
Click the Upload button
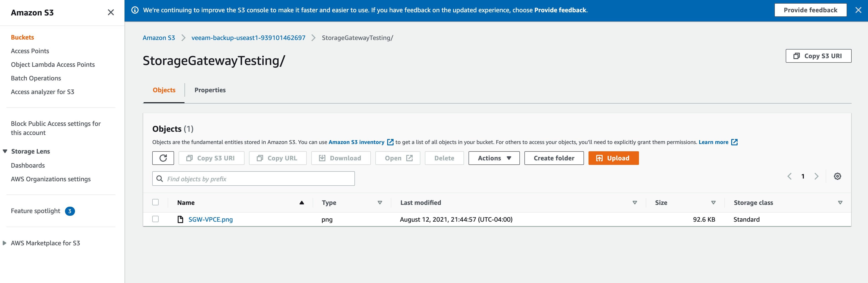614,158
